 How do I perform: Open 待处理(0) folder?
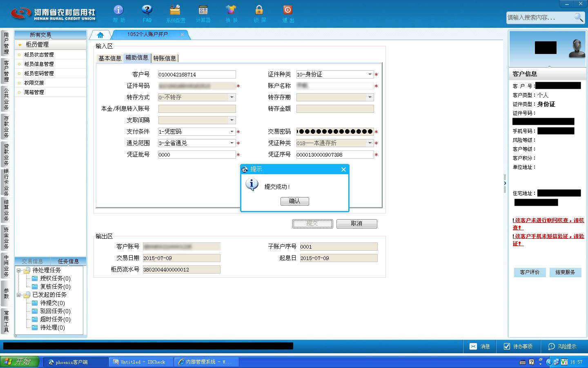point(49,328)
